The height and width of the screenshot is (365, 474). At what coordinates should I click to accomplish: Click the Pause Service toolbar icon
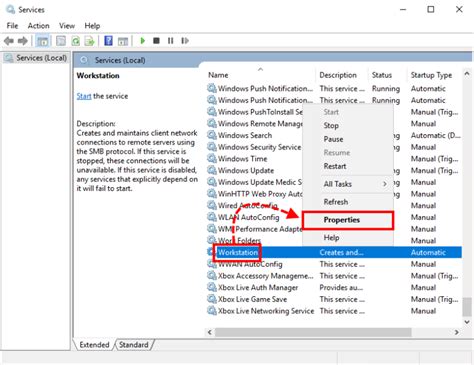pos(171,41)
